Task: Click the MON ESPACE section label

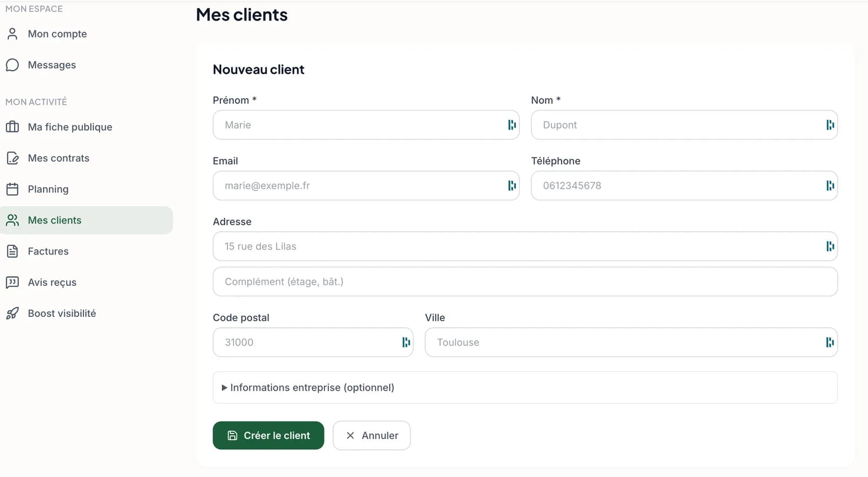Action: point(34,9)
